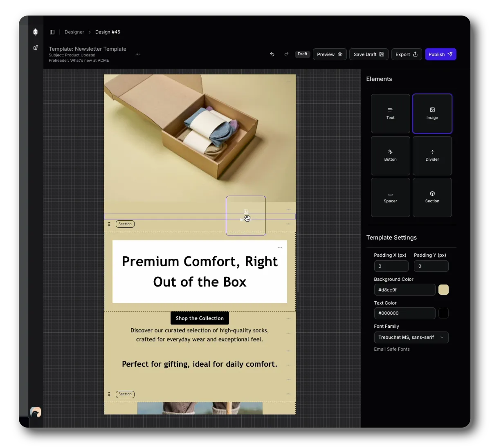Pick the Spacer element tile

[x=390, y=197]
